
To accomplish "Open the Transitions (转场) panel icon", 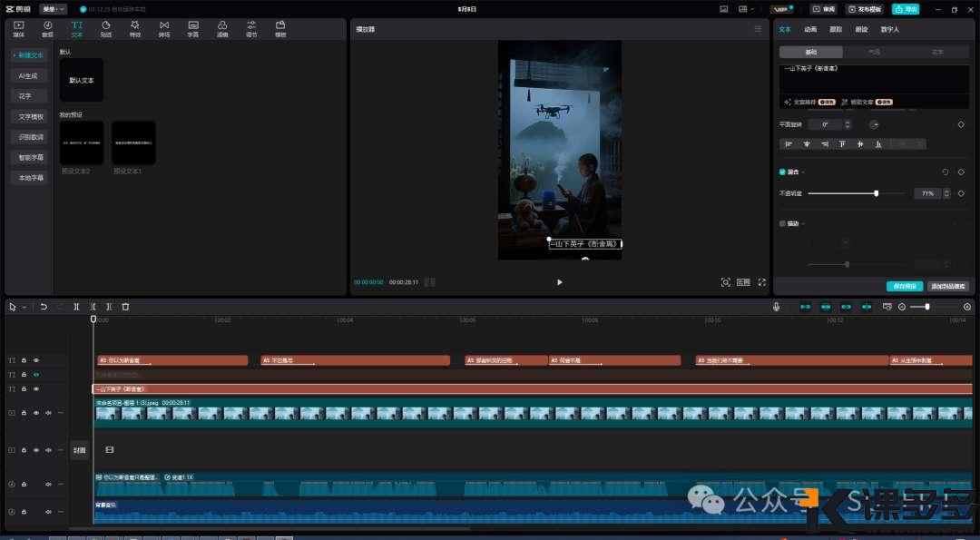I will click(x=164, y=28).
